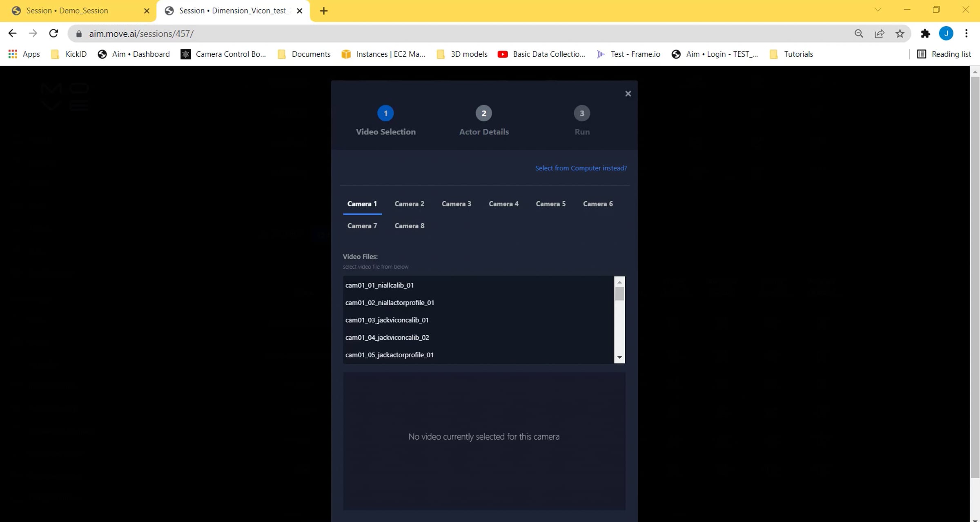Screen dimensions: 980x522
Task: Switch to the Camera 2 tab
Action: pyautogui.click(x=409, y=204)
